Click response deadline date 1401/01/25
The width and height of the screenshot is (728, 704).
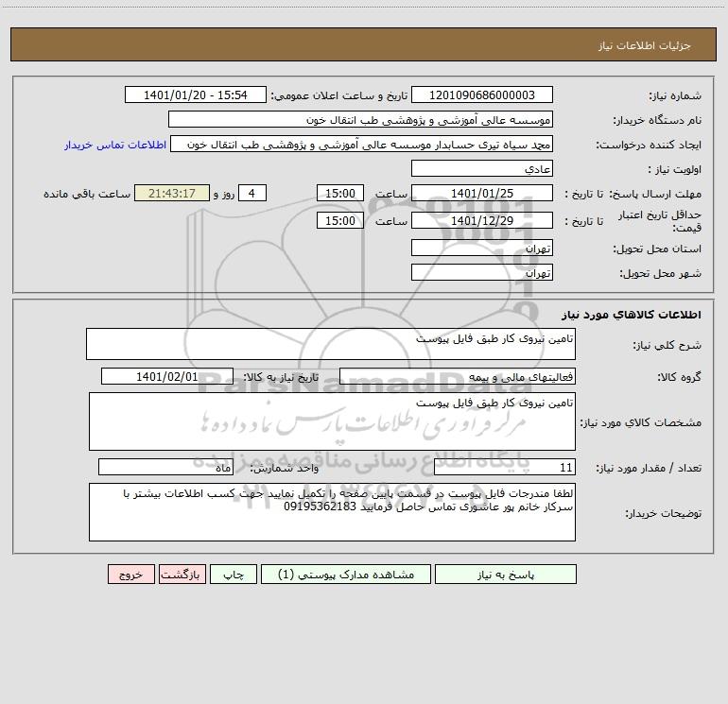[482, 193]
